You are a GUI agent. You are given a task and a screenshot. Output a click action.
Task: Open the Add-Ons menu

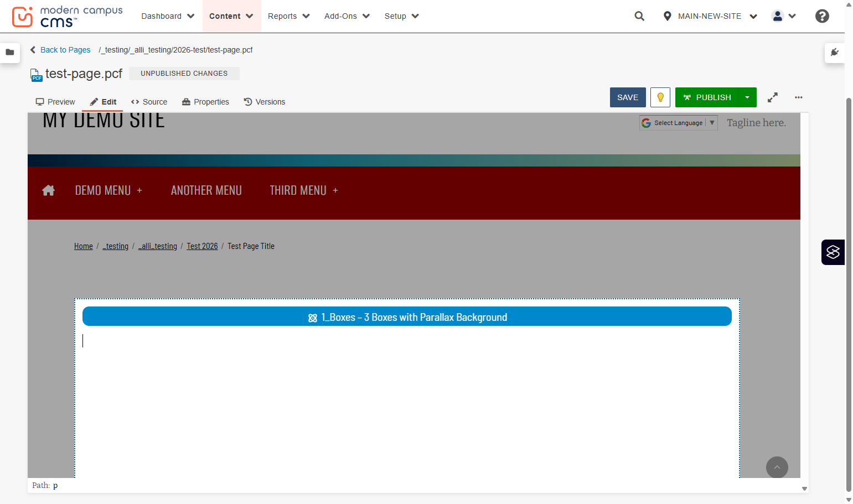coord(347,16)
